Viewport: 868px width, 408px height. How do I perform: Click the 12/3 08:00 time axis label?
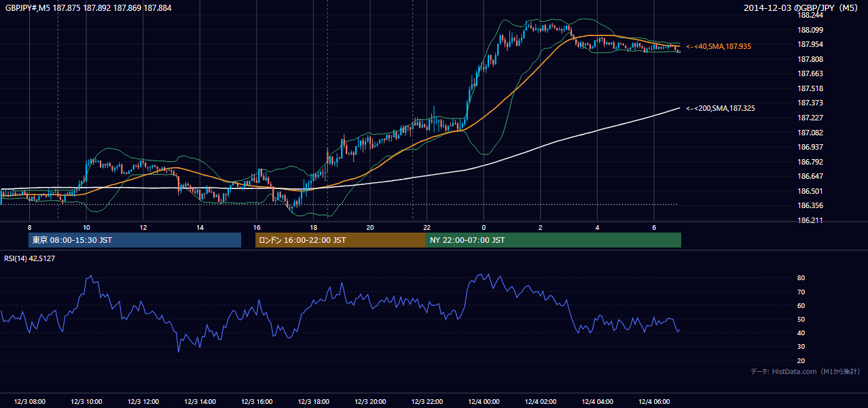29,401
